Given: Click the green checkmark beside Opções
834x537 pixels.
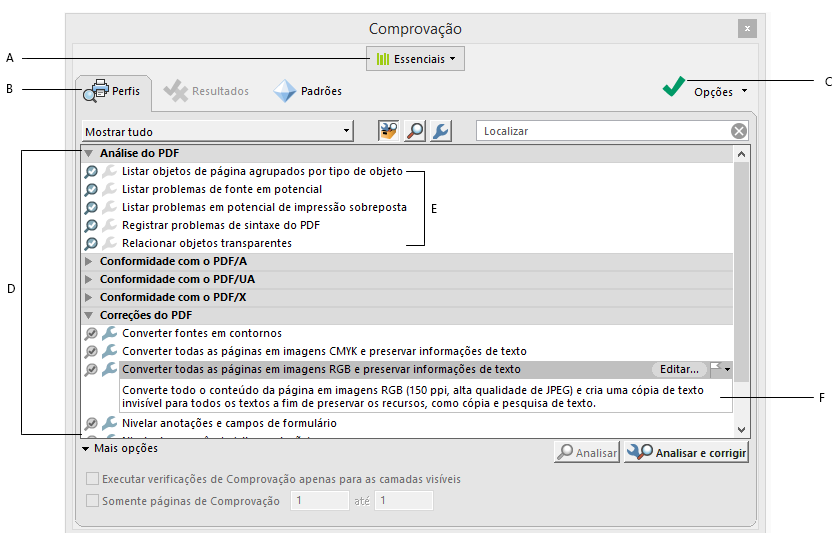Looking at the screenshot, I should 673,90.
